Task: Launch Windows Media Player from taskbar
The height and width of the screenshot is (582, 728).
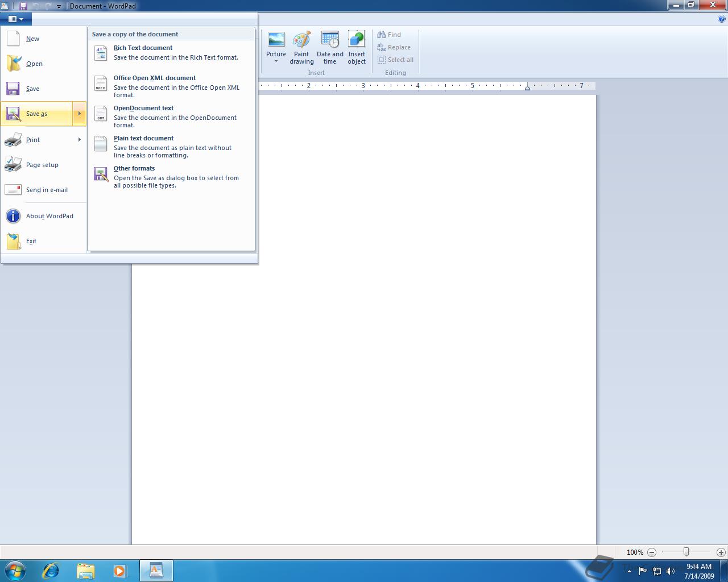Action: coord(120,570)
